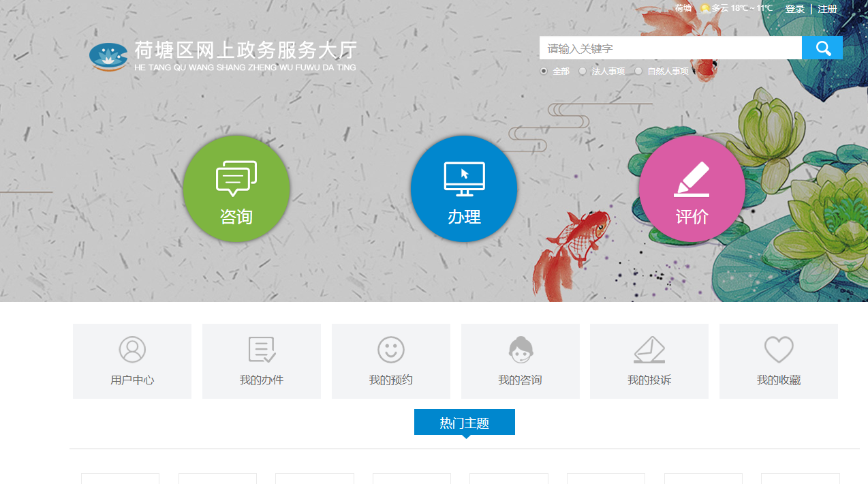The width and height of the screenshot is (868, 484).
Task: Click the pink 评价 evaluation circle icon
Action: [692, 189]
